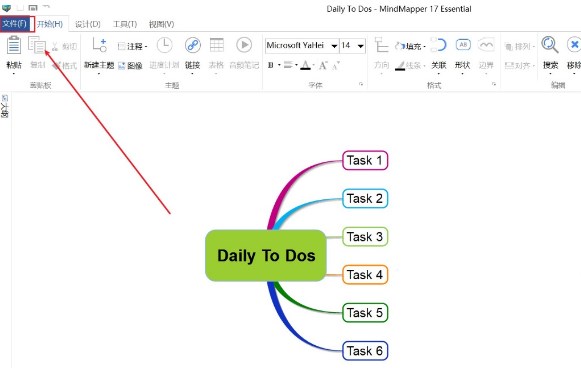Click the 搜索 search magnifier icon
The height and width of the screenshot is (368, 581).
[550, 45]
